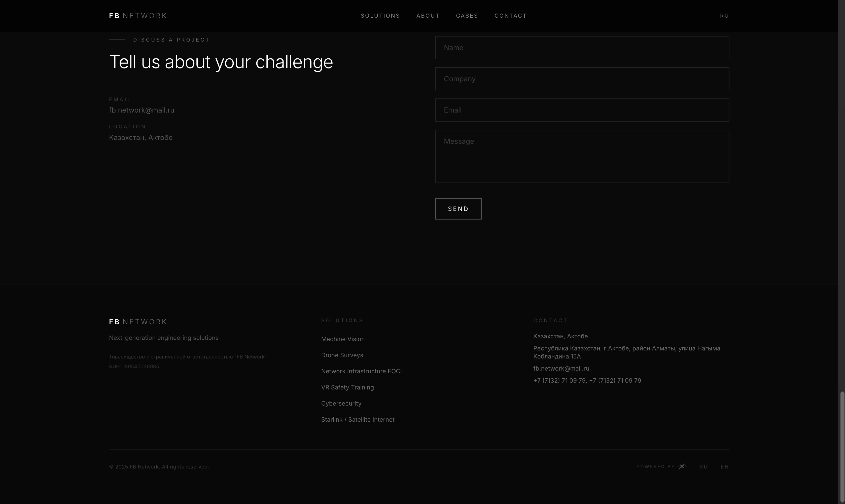Open Contact in top navigation
This screenshot has width=845, height=504.
point(510,16)
